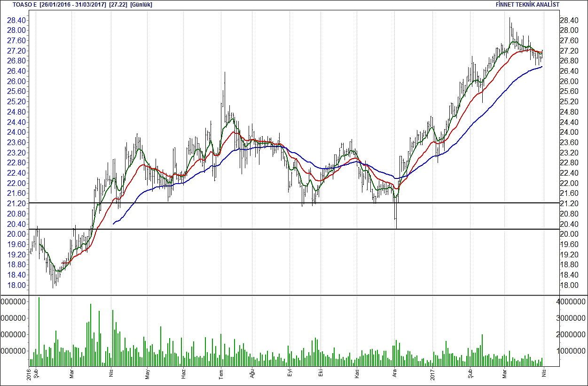Click 25.20 on the right price axis
Screen dimensions: 588x386
569,102
